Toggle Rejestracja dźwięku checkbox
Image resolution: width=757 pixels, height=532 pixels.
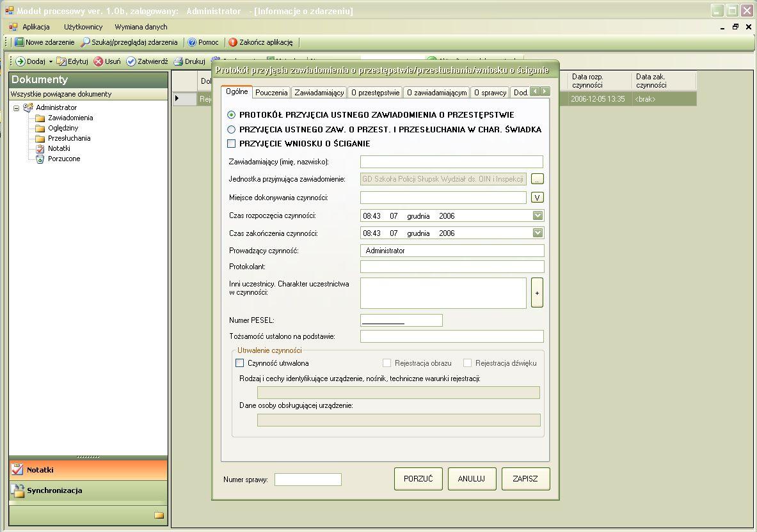tap(467, 363)
